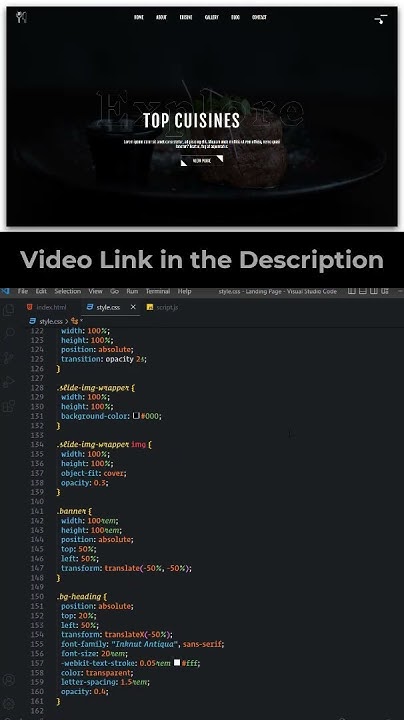Open the #000 color swatch on line 131
This screenshot has height=720, width=404.
(x=136, y=416)
